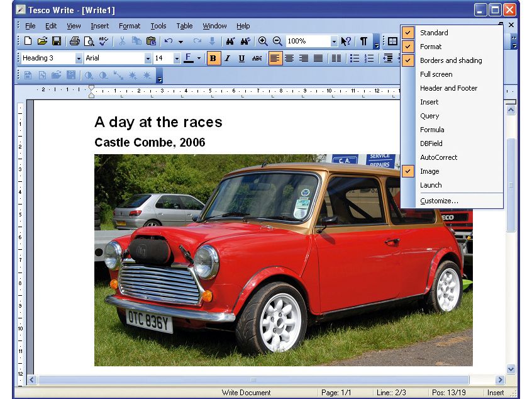Open print preview from the toolbar
Viewport: 532px width, 399px height.
click(x=89, y=41)
